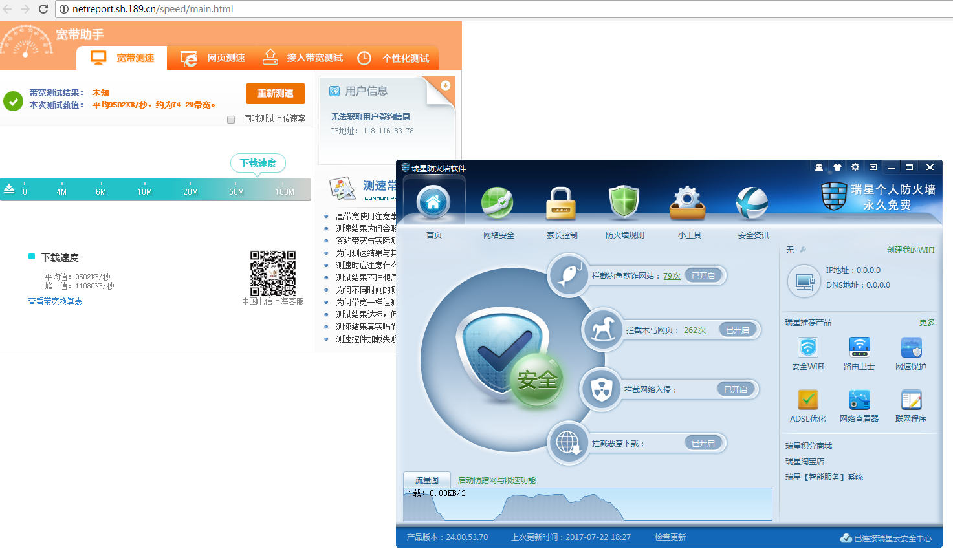953x560 pixels.
Task: Toggle 已开启 switch for 拦截网络入侵
Action: pos(736,389)
